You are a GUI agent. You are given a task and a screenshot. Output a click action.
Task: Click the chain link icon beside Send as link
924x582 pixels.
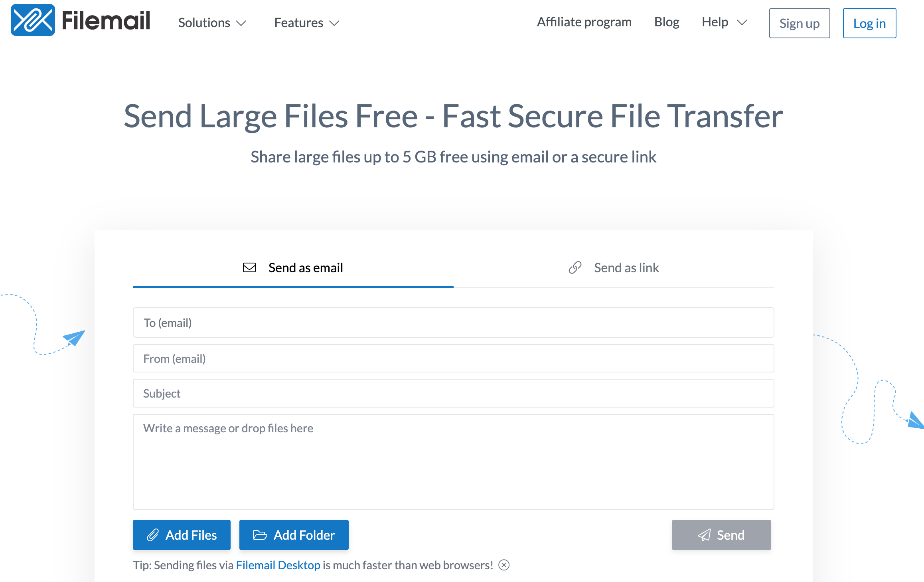[575, 267]
